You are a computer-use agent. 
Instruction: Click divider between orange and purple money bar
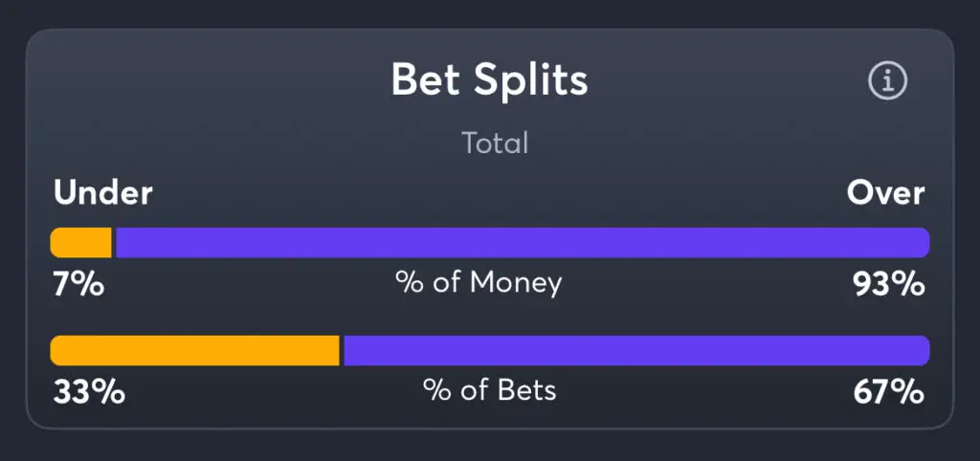(114, 242)
